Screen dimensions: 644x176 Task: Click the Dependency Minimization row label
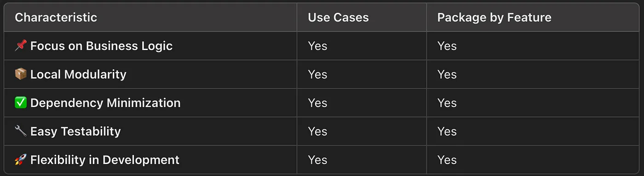[x=105, y=103]
